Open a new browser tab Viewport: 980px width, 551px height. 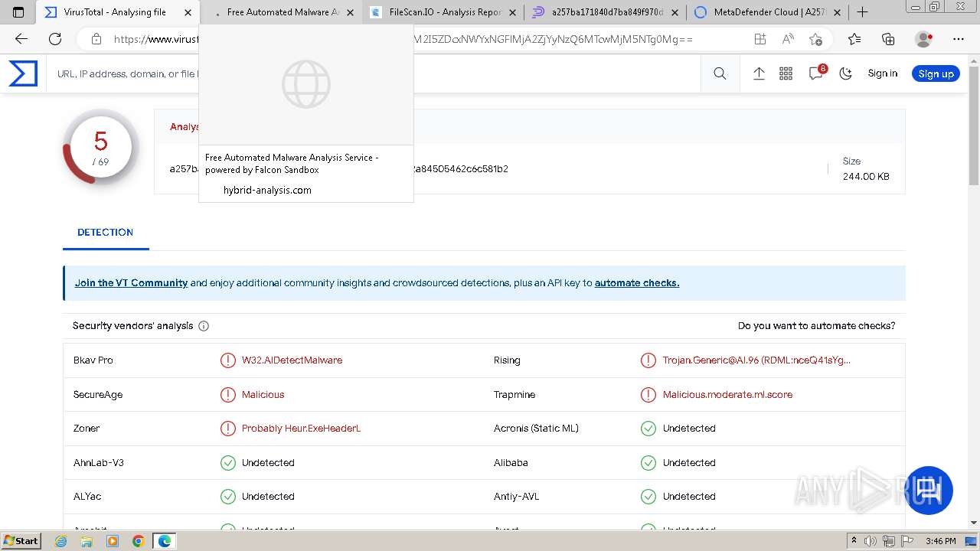pyautogui.click(x=863, y=12)
